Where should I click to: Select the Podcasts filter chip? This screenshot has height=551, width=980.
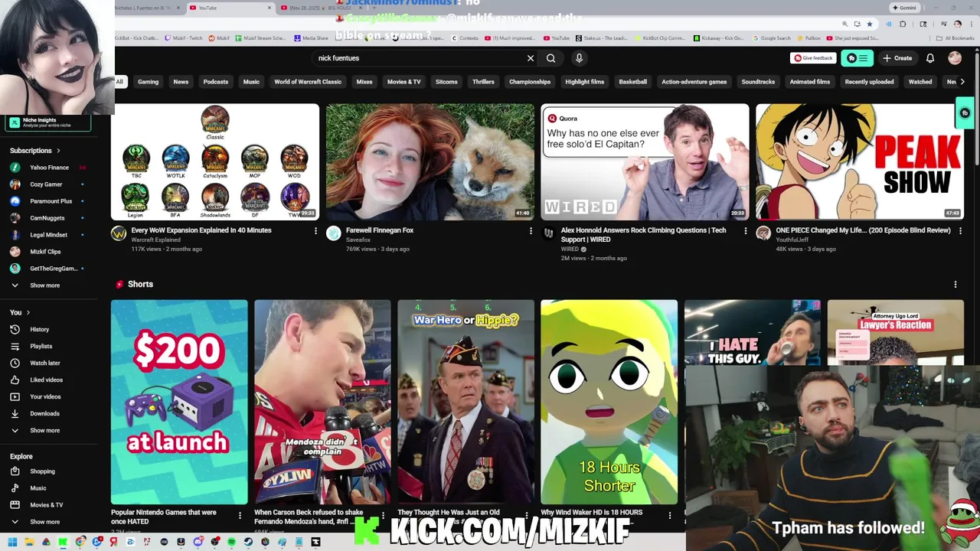point(216,82)
